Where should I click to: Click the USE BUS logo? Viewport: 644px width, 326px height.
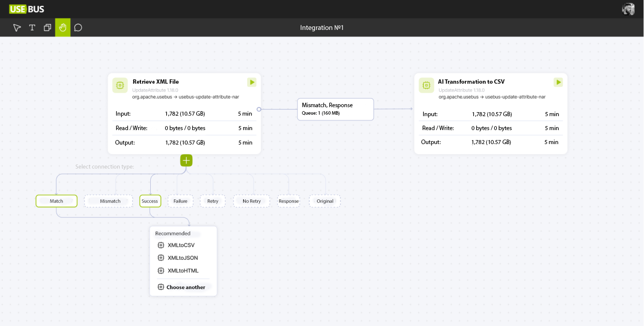[26, 9]
